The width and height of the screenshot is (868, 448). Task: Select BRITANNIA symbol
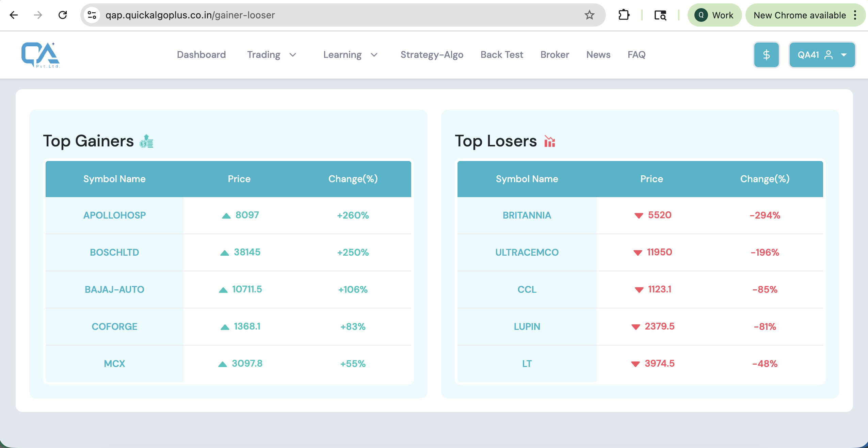[x=527, y=215]
